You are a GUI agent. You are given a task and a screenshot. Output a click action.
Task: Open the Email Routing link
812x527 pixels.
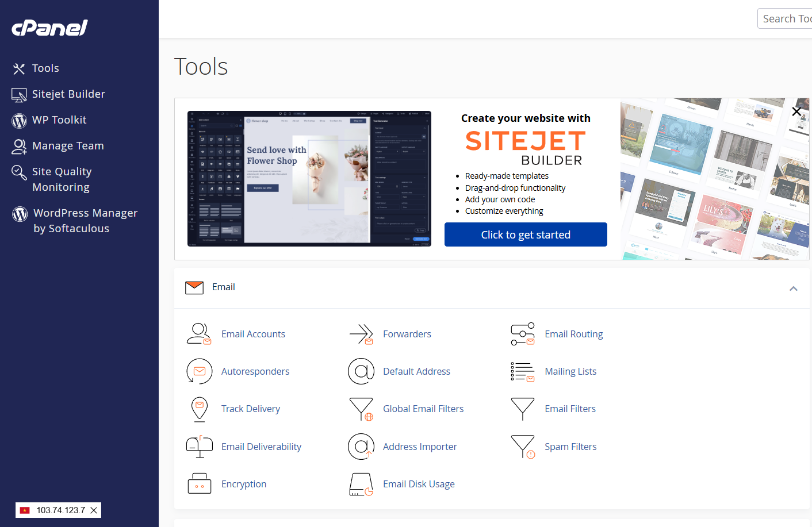click(x=574, y=334)
